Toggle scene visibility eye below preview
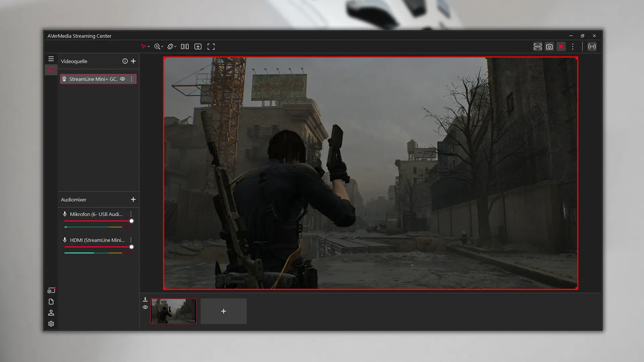This screenshot has height=362, width=644. [x=145, y=307]
